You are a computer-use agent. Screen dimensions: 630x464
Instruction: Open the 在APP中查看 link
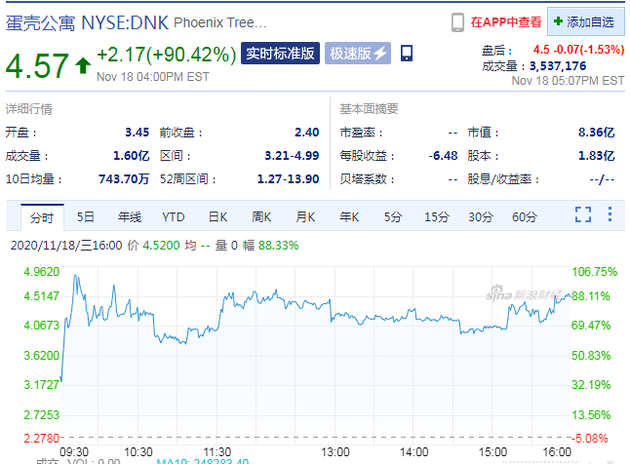point(506,22)
